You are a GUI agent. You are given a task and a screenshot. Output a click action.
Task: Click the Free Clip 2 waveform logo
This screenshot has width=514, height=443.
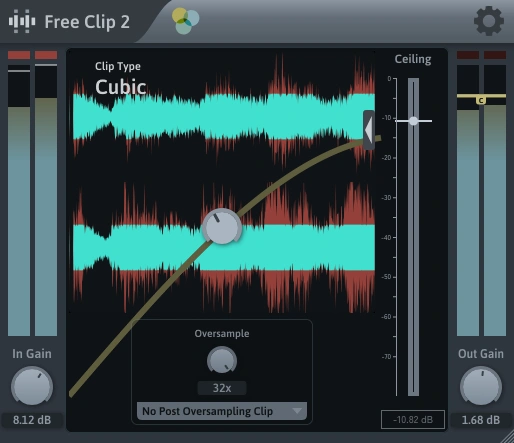coord(22,21)
